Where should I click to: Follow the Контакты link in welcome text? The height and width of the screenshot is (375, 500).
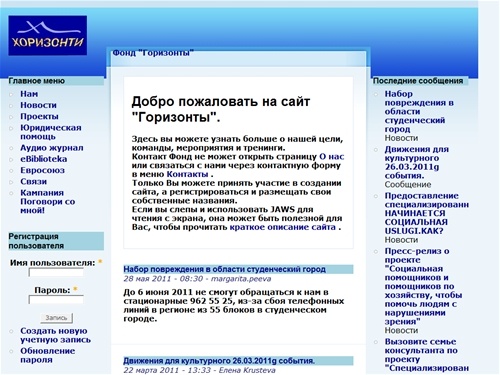point(187,174)
